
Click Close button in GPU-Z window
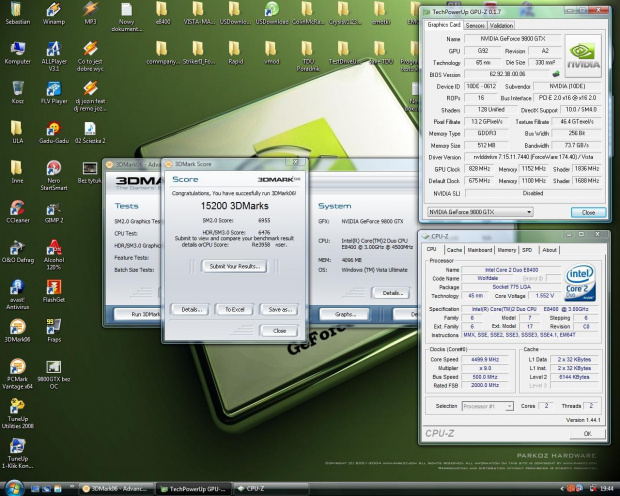tap(588, 212)
